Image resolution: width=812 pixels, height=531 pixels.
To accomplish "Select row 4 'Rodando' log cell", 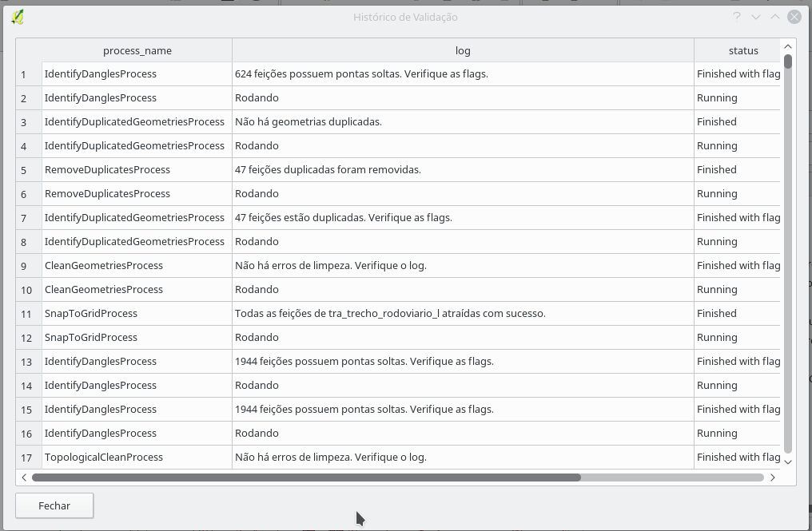I will pos(463,146).
